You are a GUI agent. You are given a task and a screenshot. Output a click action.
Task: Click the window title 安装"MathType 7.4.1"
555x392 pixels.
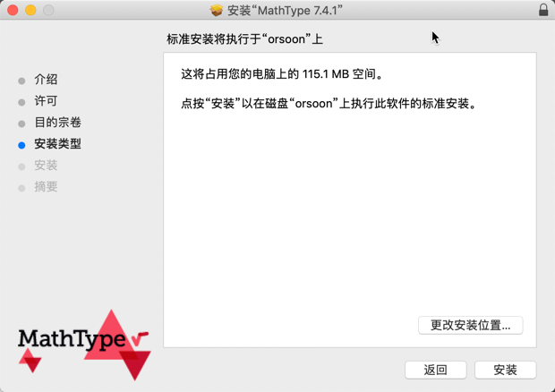(x=285, y=10)
